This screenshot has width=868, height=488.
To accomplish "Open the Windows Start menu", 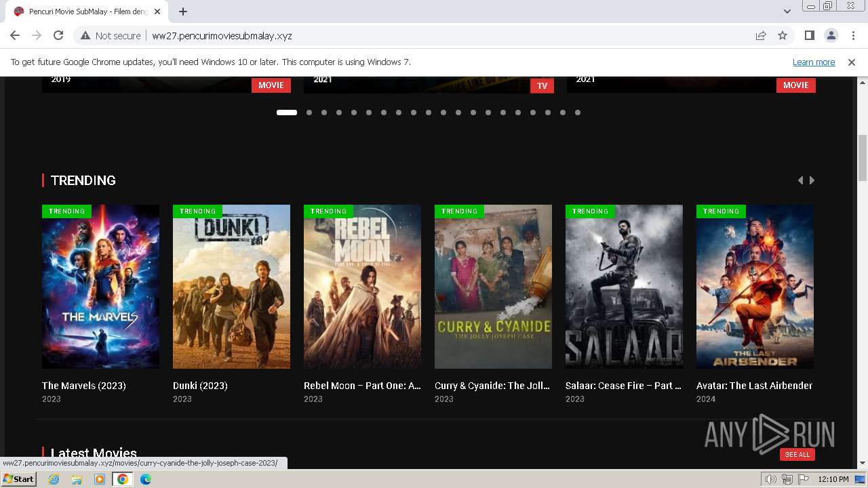I will pos(19,479).
